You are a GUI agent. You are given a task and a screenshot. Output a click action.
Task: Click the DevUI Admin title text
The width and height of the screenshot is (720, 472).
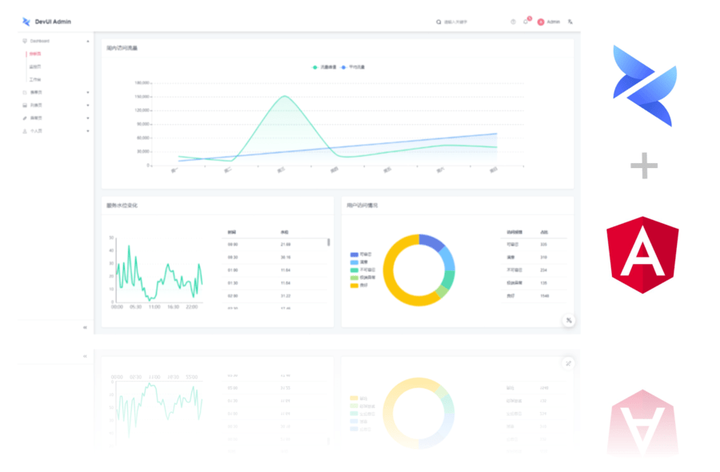53,22
